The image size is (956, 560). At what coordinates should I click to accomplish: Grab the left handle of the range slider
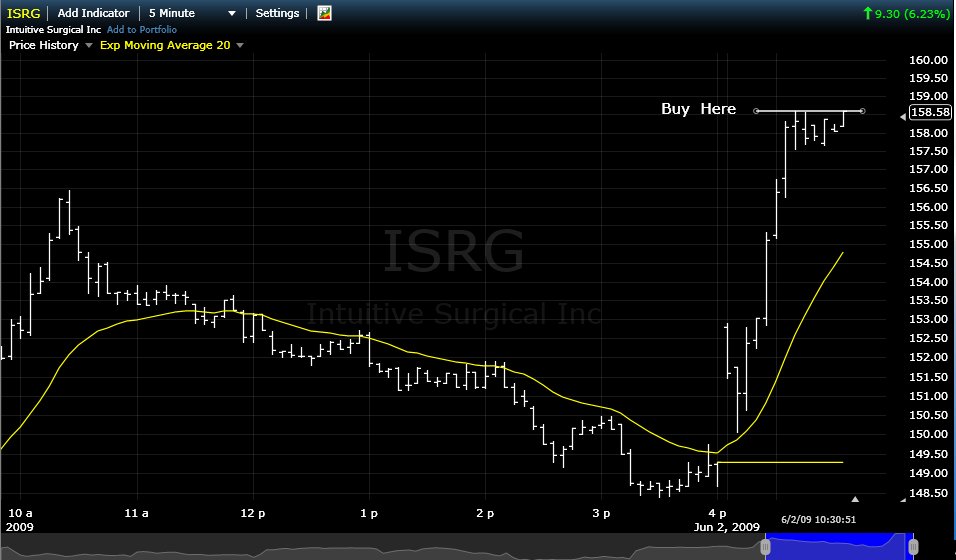766,547
